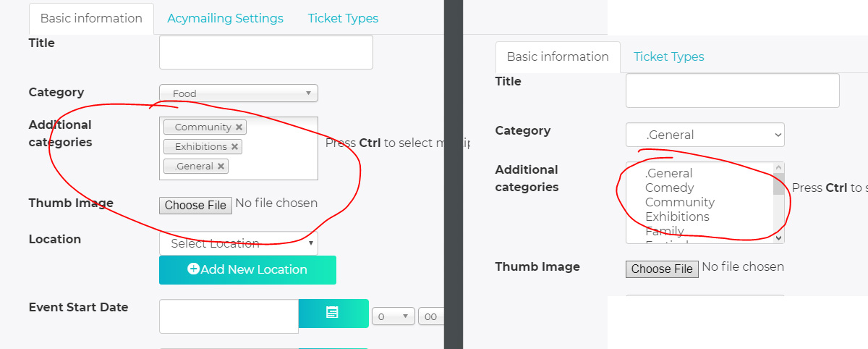Click the Add New Location button

pos(247,270)
